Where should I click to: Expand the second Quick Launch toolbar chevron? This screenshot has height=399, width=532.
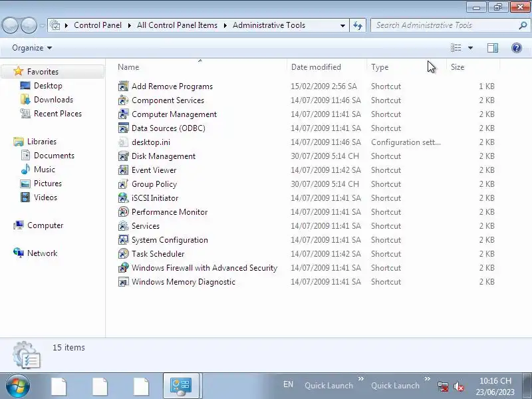point(427,378)
